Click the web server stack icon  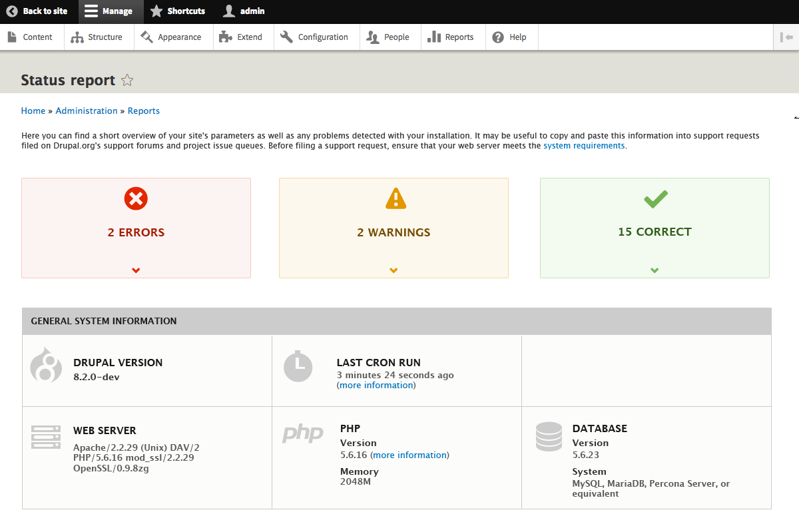tap(46, 437)
